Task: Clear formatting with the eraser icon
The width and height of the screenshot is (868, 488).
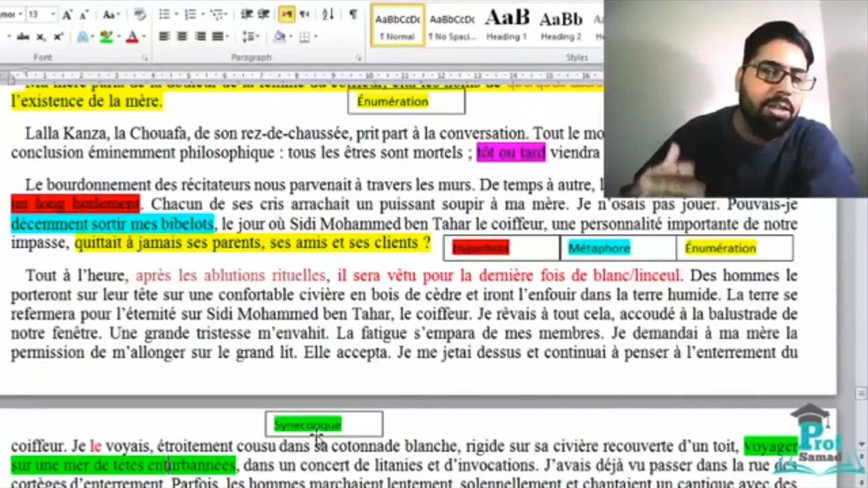Action: [x=140, y=14]
